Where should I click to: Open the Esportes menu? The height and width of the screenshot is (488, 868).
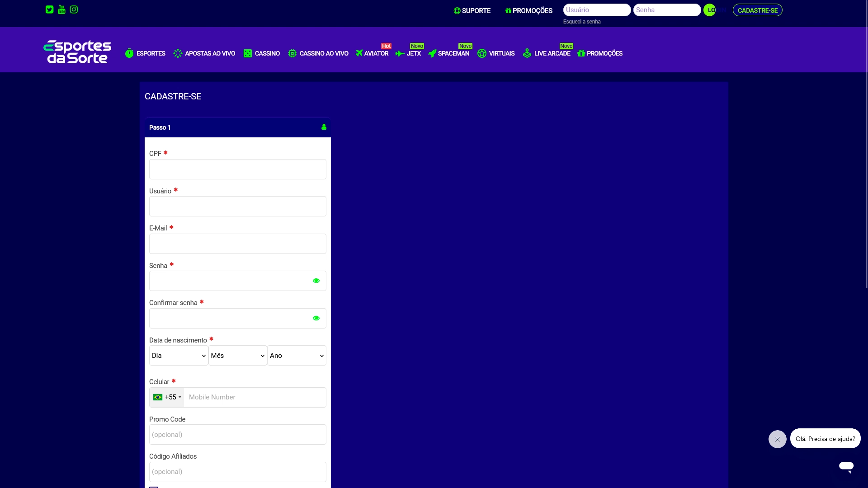[x=145, y=53]
